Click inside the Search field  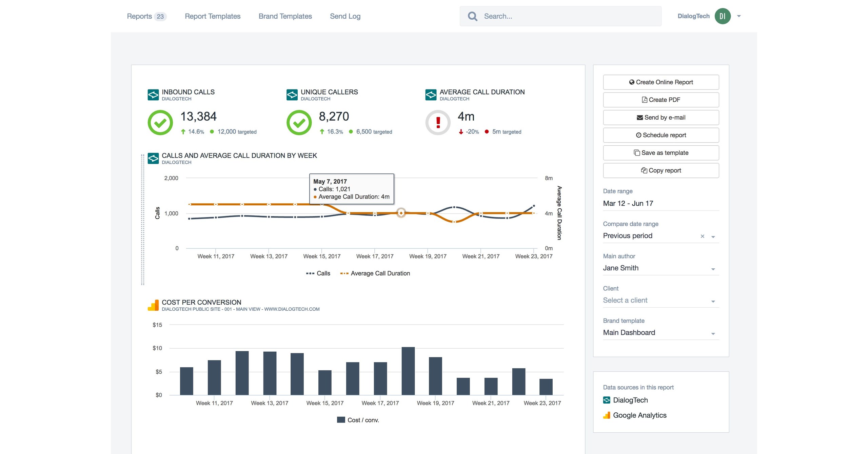tap(560, 16)
